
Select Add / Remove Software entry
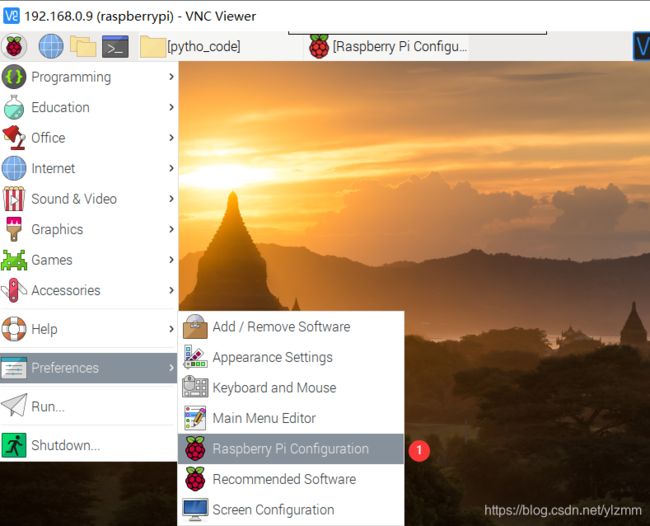click(x=291, y=327)
